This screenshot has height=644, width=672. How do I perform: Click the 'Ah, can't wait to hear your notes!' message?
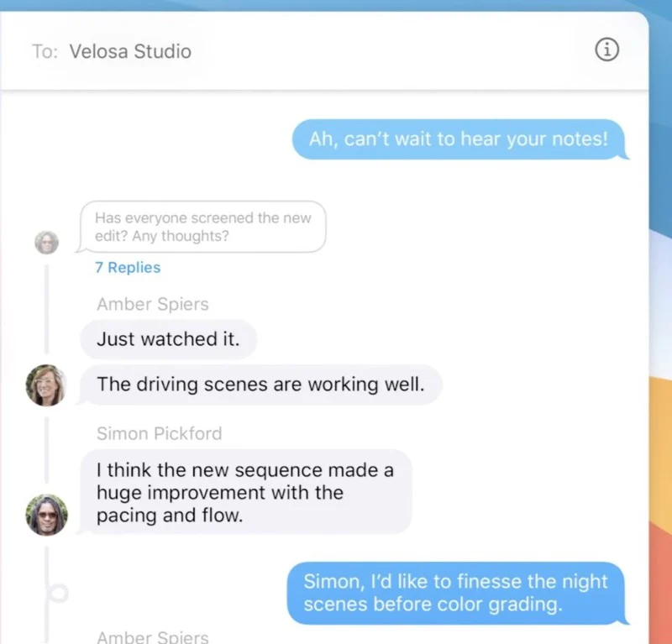[459, 139]
